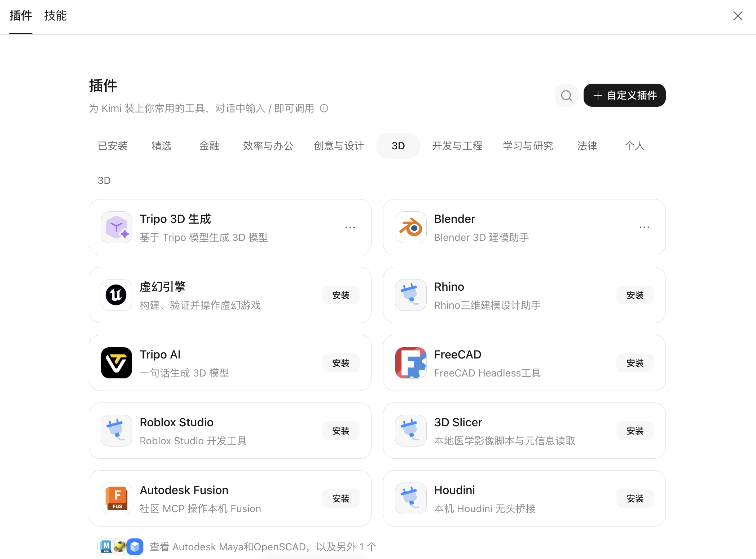Viewport: 756px width, 559px height.
Task: Install the Autodesk Fusion plugin
Action: pos(341,498)
